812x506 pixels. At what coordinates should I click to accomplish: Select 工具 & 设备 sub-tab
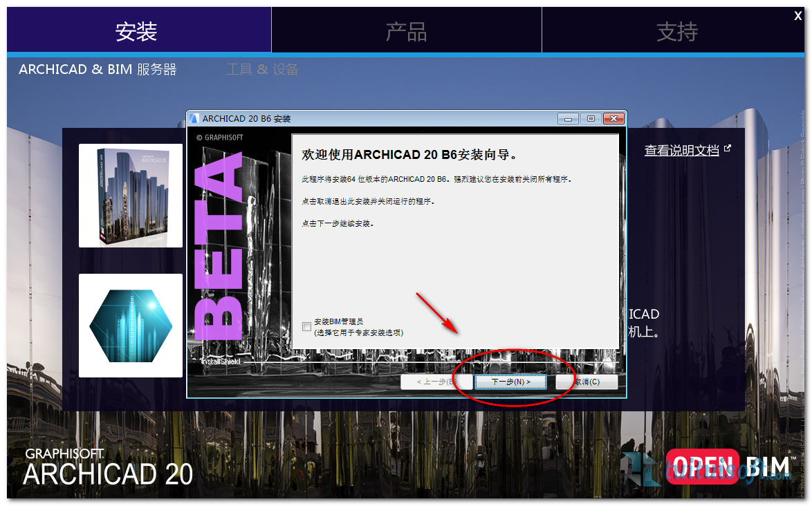263,69
